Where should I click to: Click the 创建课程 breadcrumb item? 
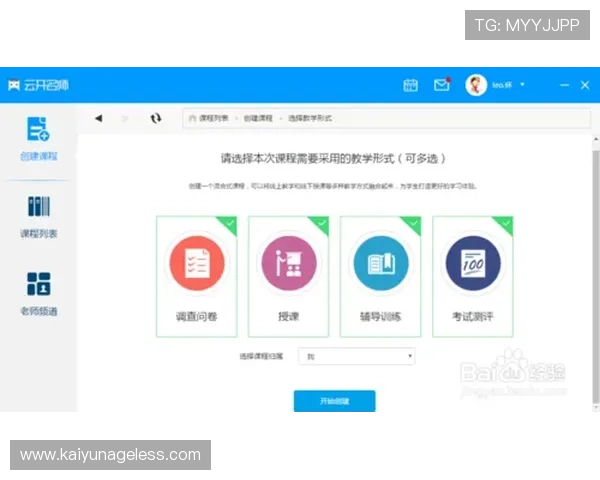[x=258, y=118]
